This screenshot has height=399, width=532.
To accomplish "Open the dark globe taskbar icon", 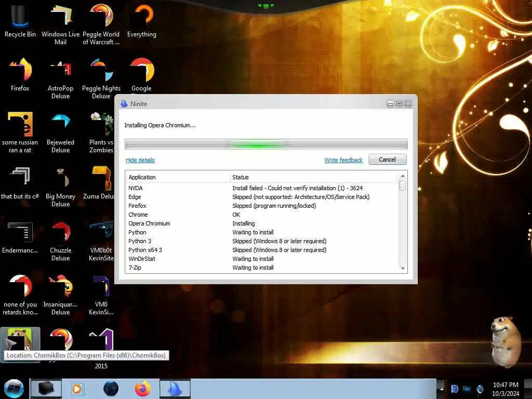I will click(x=111, y=389).
